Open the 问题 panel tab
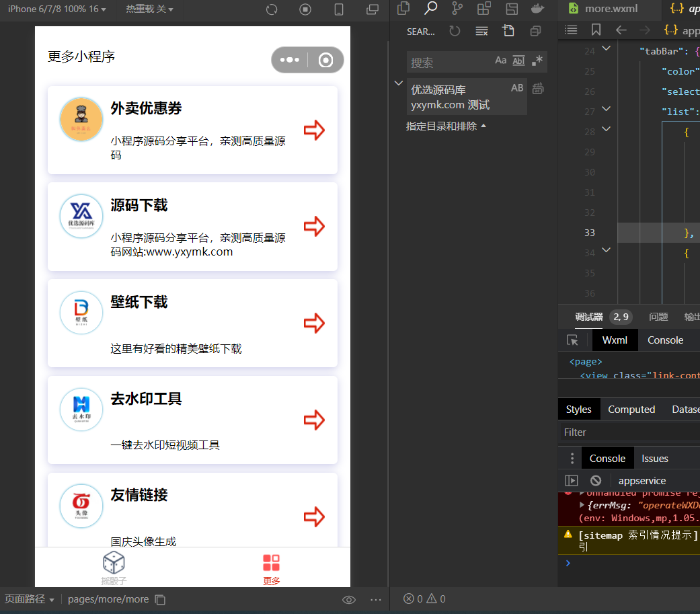Viewport: 700px width, 614px height. [658, 317]
